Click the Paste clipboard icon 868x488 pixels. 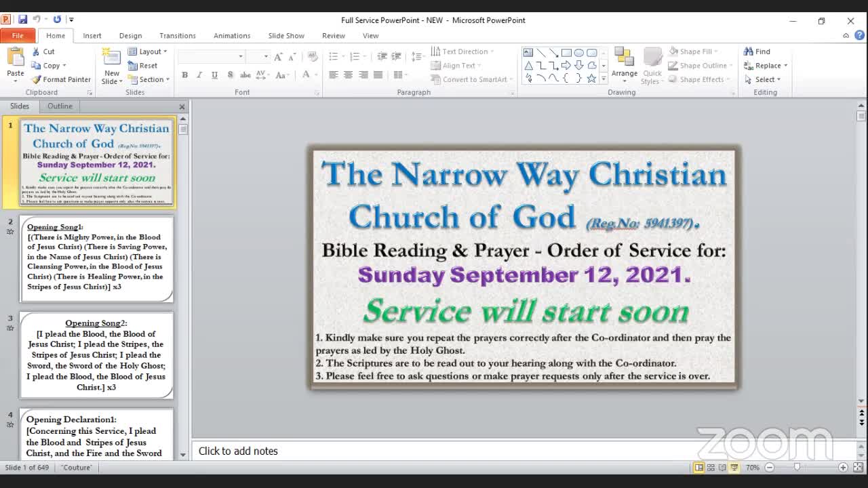15,57
